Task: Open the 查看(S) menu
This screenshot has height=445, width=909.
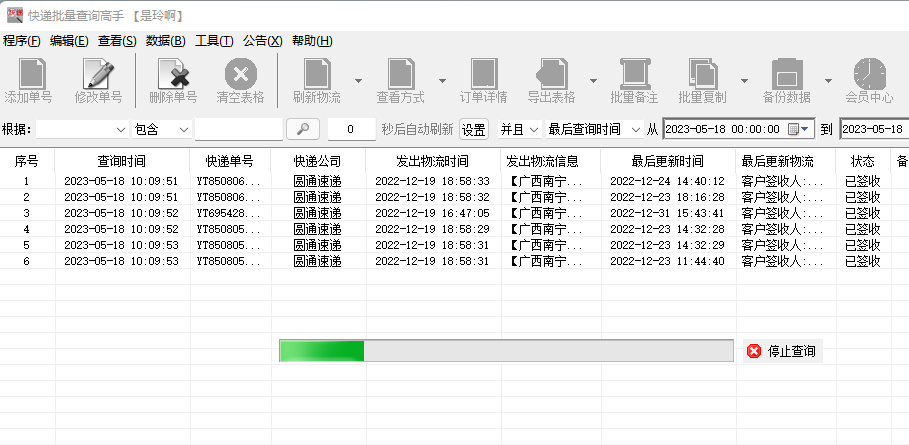Action: point(117,41)
